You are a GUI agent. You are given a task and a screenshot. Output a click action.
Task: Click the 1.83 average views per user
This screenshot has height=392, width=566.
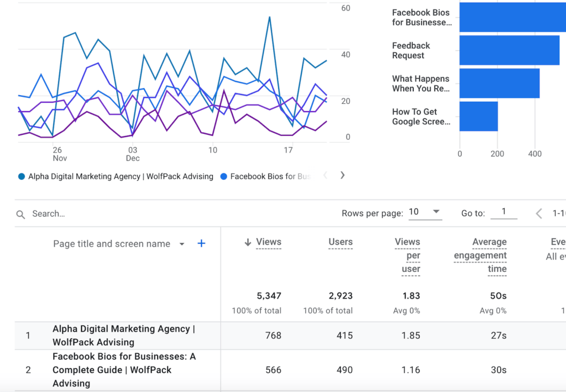pyautogui.click(x=411, y=296)
